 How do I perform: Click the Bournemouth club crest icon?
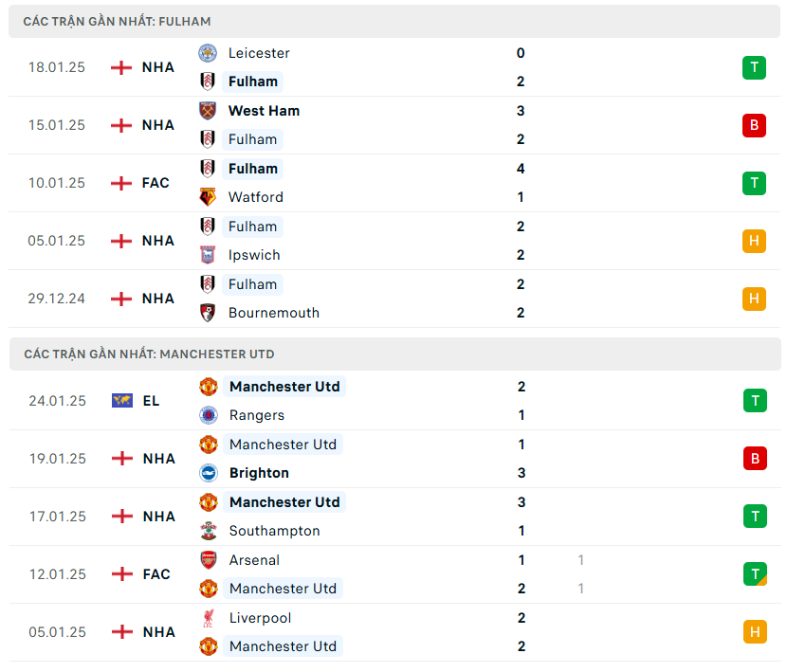207,313
